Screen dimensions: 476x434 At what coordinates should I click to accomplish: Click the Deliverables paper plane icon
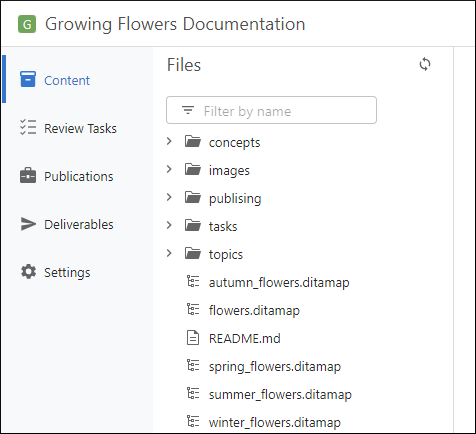28,224
